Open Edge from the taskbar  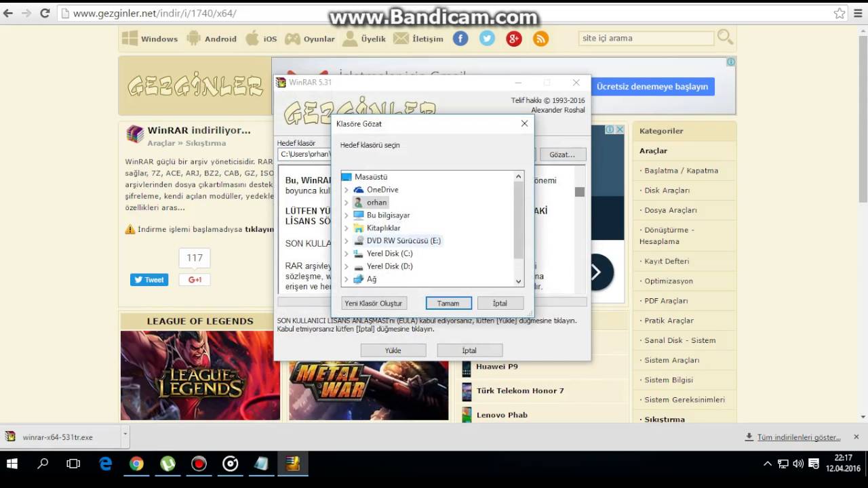[x=106, y=464]
